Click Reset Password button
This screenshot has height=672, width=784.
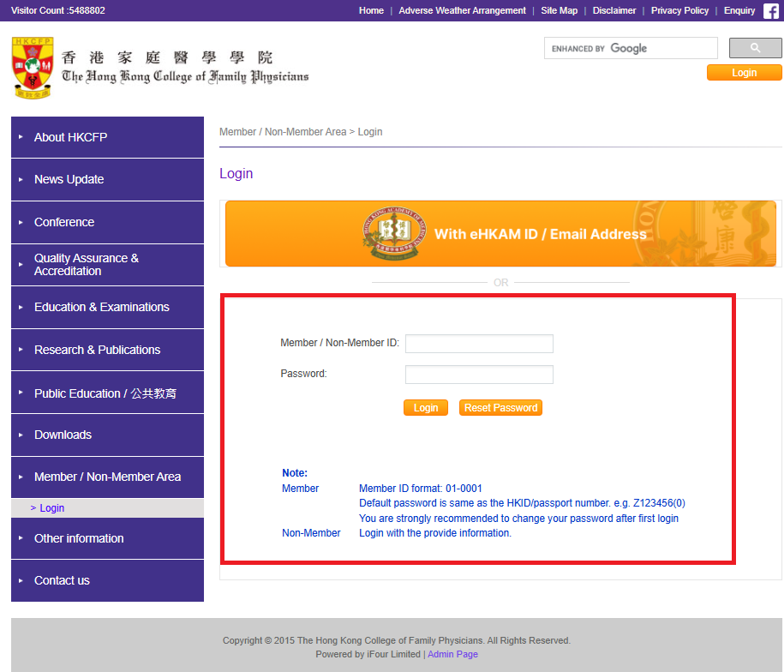click(500, 407)
